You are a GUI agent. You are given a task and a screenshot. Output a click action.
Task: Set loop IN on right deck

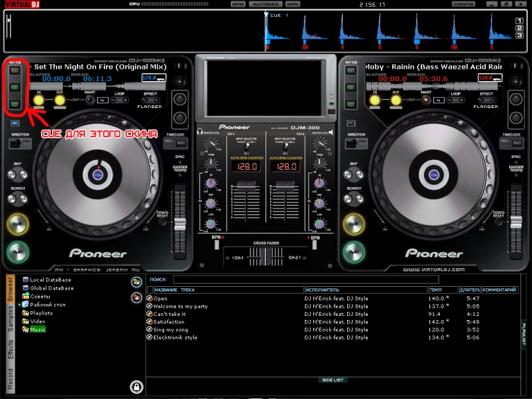[x=375, y=100]
